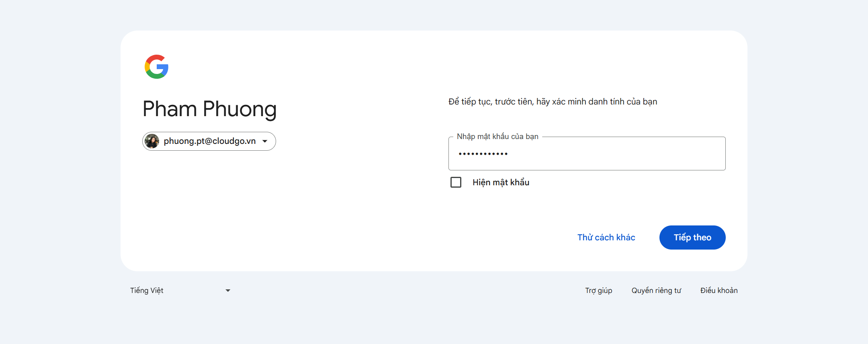Screen dimensions: 868x344
Task: Focus the password input field
Action: tap(587, 154)
